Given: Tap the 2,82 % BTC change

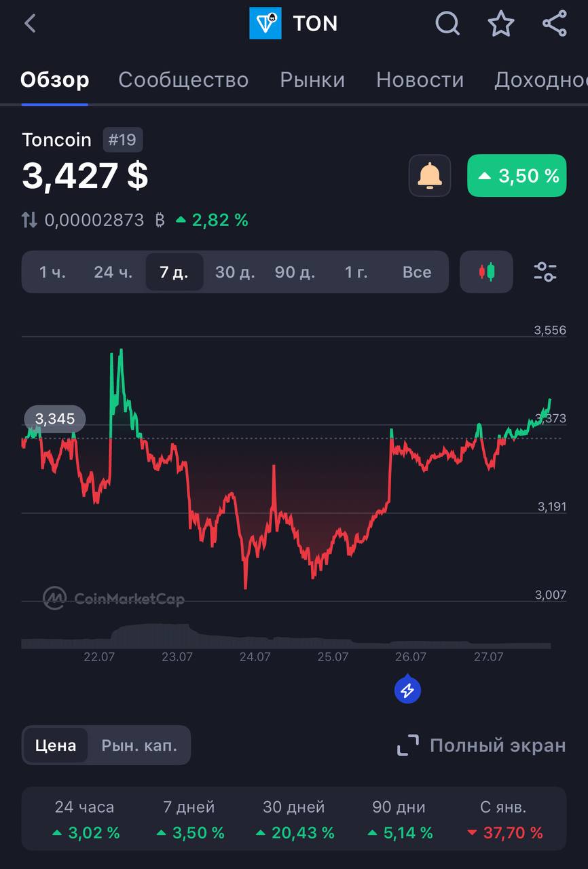Looking at the screenshot, I should (213, 220).
